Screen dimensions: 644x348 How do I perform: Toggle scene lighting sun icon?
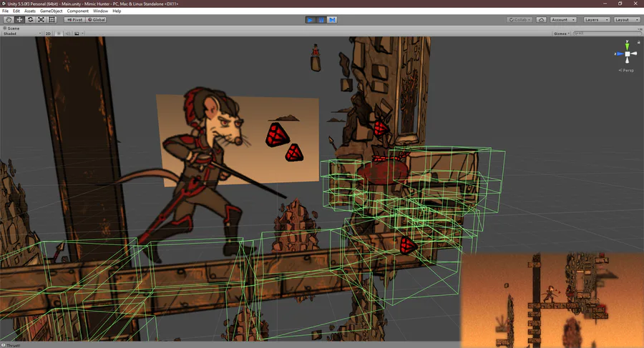point(59,34)
